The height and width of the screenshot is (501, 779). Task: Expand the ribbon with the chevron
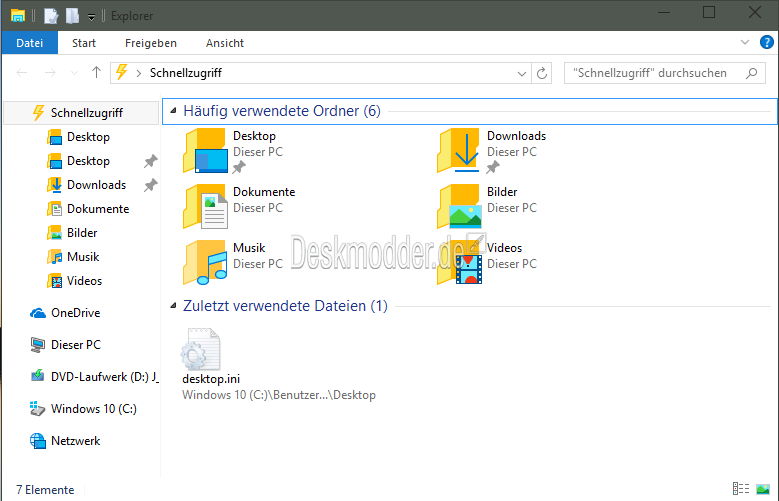click(744, 43)
